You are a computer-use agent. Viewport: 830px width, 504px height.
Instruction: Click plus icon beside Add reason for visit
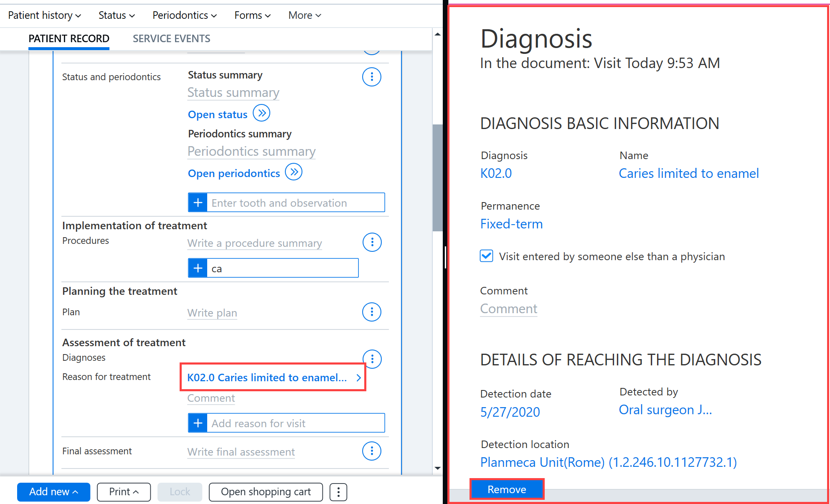click(198, 423)
